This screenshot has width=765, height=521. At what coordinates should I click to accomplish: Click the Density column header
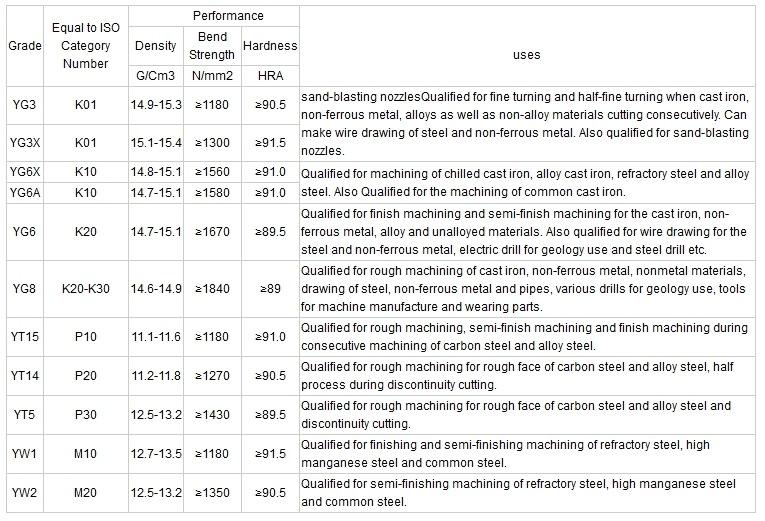(155, 46)
